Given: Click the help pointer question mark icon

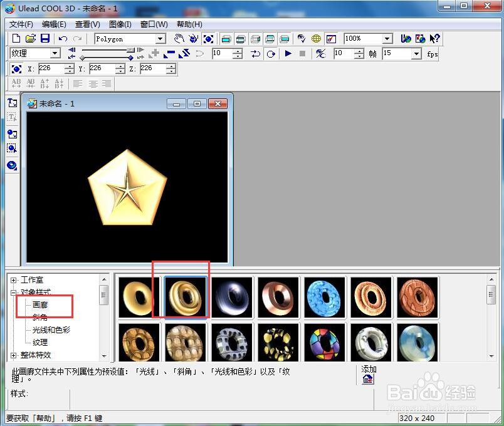Looking at the screenshot, I should pos(434,39).
